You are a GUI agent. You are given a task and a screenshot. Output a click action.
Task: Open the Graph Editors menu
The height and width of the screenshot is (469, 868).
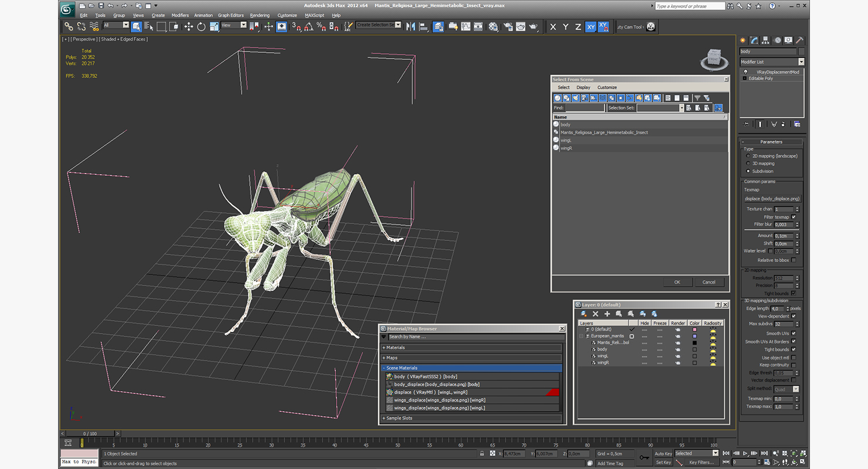(230, 15)
